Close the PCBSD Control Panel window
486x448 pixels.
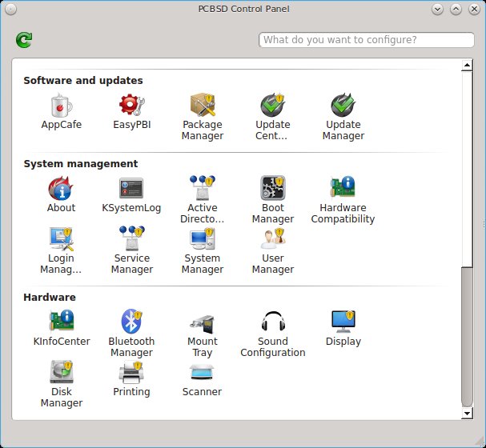[x=474, y=10]
